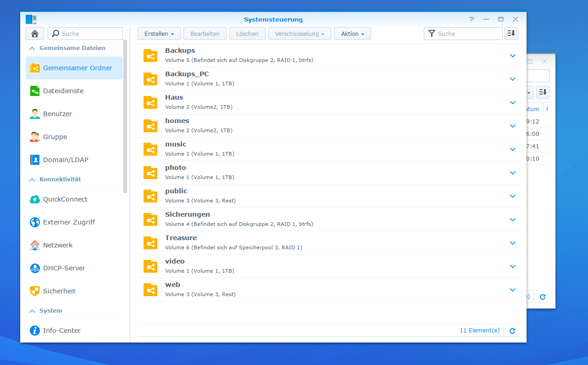Open QuickConnect settings

pos(74,199)
